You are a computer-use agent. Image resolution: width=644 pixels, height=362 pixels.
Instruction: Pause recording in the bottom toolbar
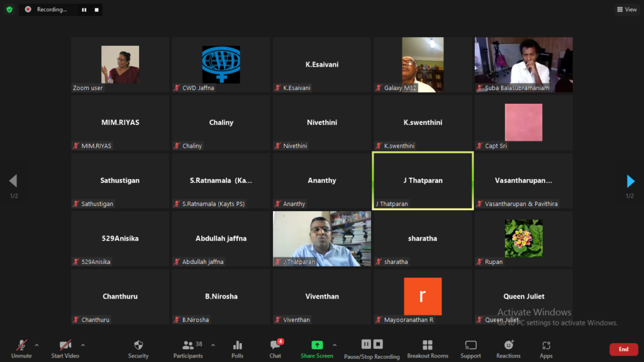point(366,344)
